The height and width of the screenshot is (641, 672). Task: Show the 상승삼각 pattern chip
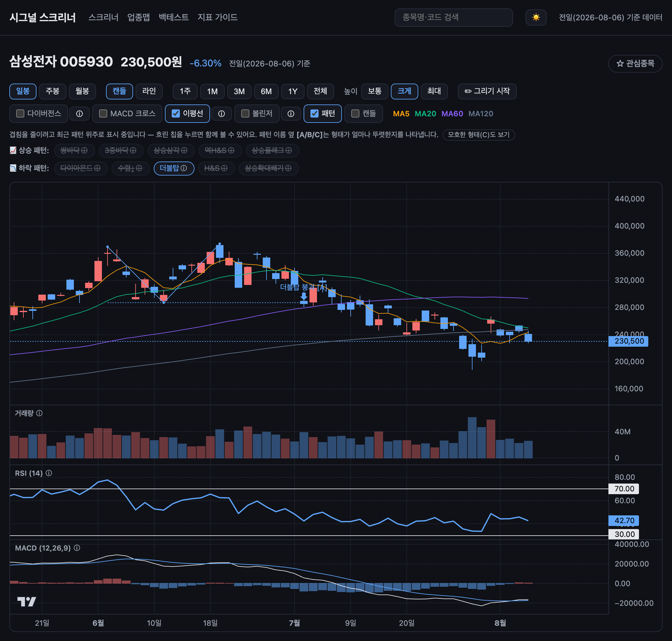tap(171, 150)
